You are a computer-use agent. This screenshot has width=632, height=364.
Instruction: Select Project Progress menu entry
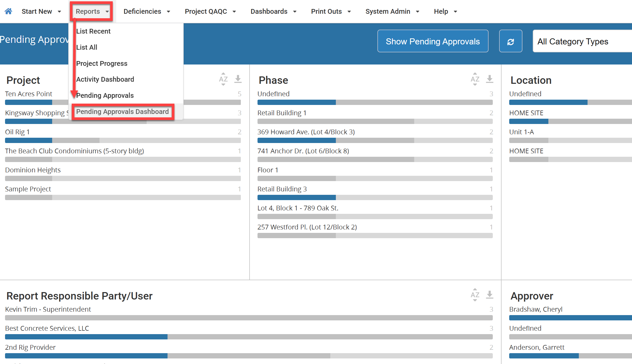(102, 63)
